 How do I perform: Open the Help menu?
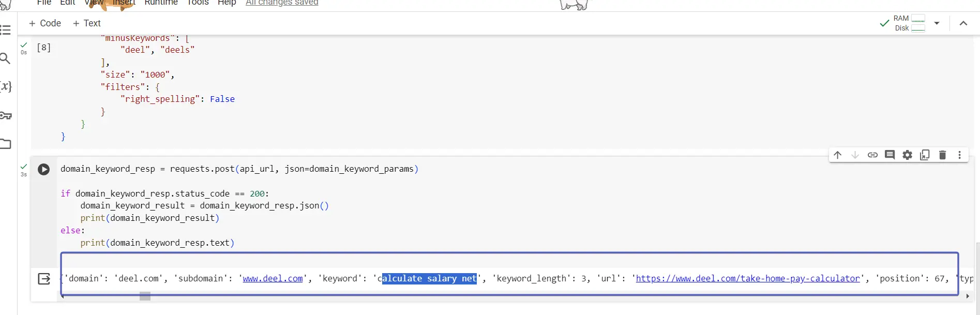point(227,3)
